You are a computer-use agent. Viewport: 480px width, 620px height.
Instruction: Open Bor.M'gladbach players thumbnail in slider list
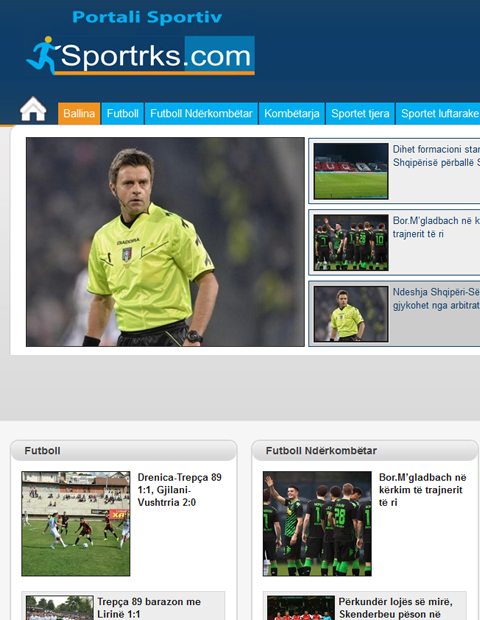[x=351, y=243]
